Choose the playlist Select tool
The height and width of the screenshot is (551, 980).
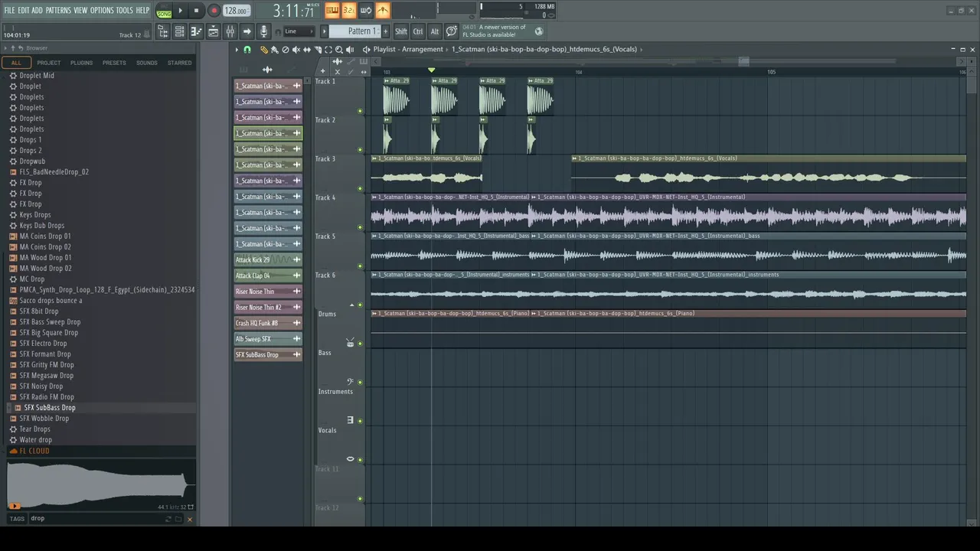(x=328, y=50)
